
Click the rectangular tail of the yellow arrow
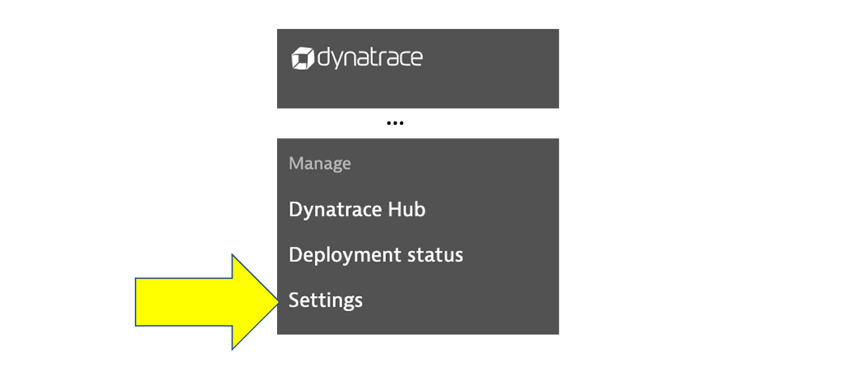click(x=183, y=302)
